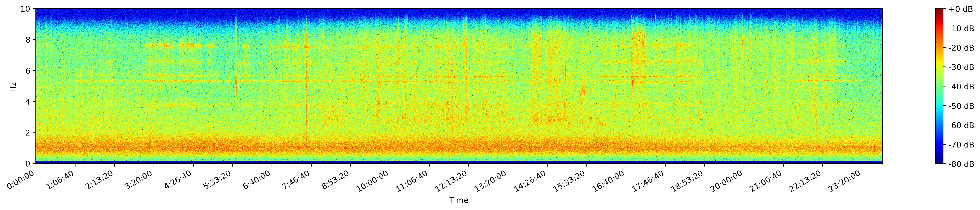The width and height of the screenshot is (980, 210).
Task: Click the -30 dB colorbar label
Action: click(961, 67)
